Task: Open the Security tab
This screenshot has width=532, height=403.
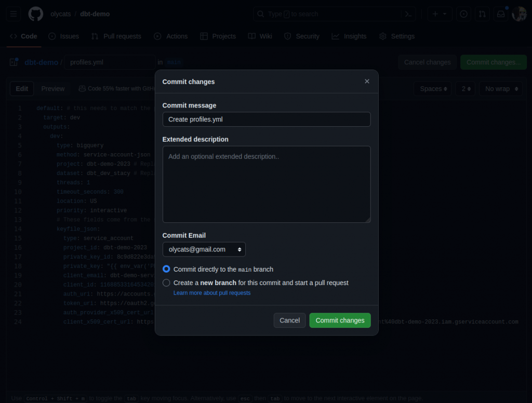Action: pos(302,36)
